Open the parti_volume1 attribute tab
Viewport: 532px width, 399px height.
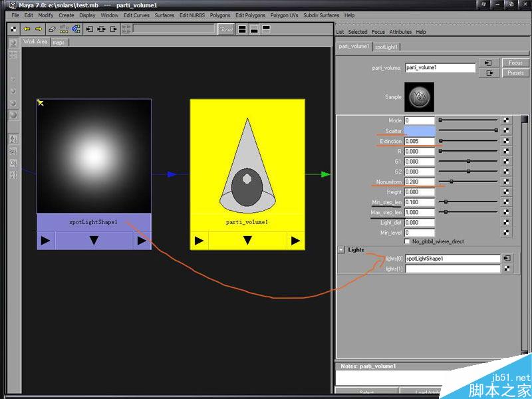click(354, 47)
